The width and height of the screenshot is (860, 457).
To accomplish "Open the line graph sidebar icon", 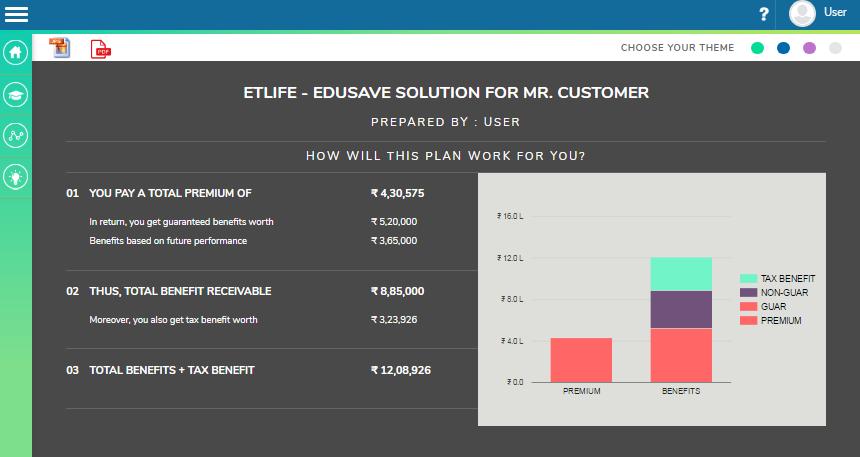I will pyautogui.click(x=15, y=135).
